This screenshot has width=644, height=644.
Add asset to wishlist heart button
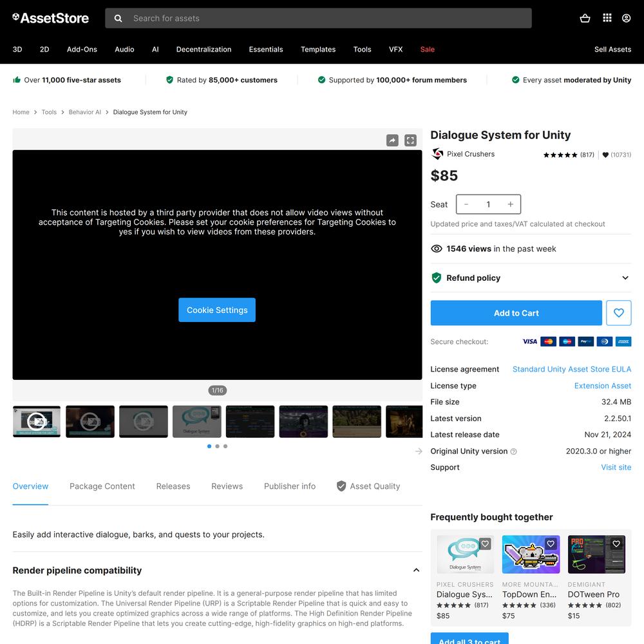(618, 313)
